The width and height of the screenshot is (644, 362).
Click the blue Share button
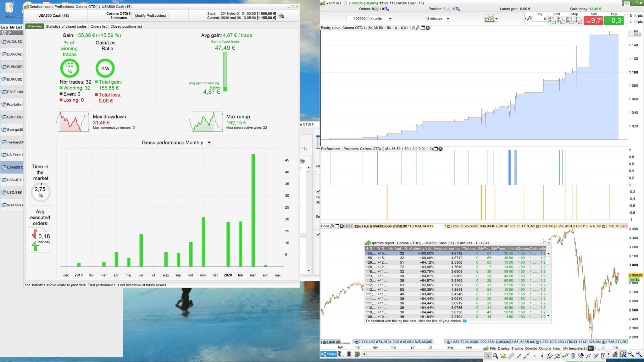(329, 354)
